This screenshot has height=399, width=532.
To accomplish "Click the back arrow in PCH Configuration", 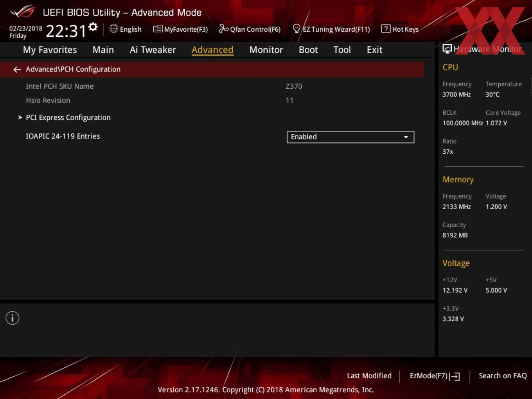I will tap(17, 69).
